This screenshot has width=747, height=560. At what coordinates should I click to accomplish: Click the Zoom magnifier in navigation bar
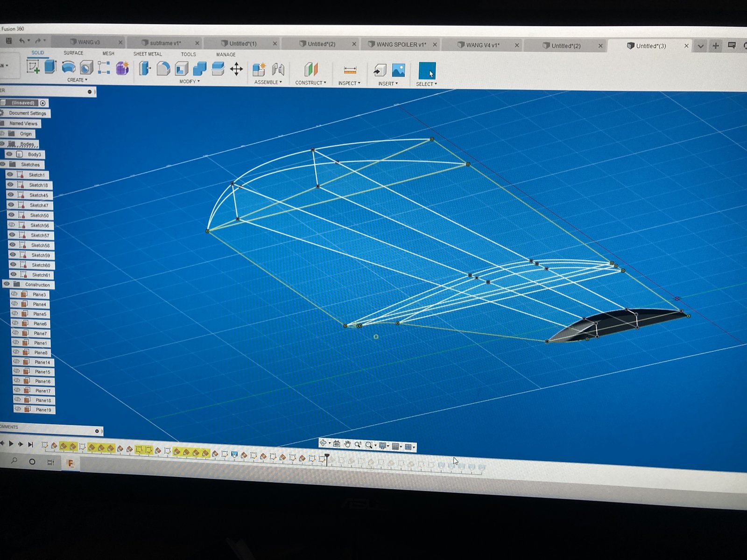358,445
